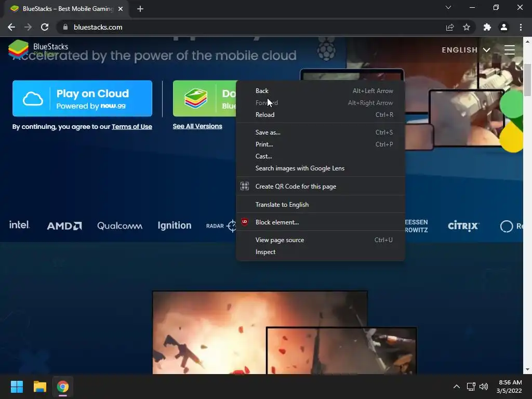Image resolution: width=532 pixels, height=399 pixels.
Task: Open the clock showing 8:56 AM
Action: click(509, 387)
